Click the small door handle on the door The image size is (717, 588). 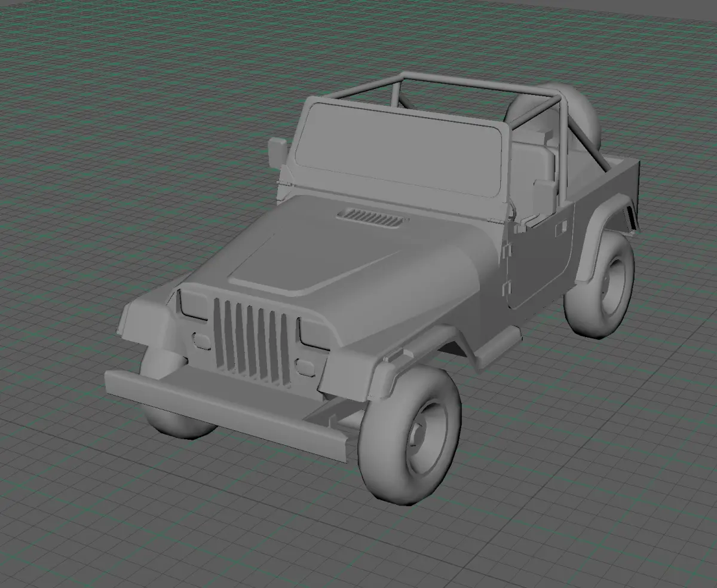click(x=560, y=228)
